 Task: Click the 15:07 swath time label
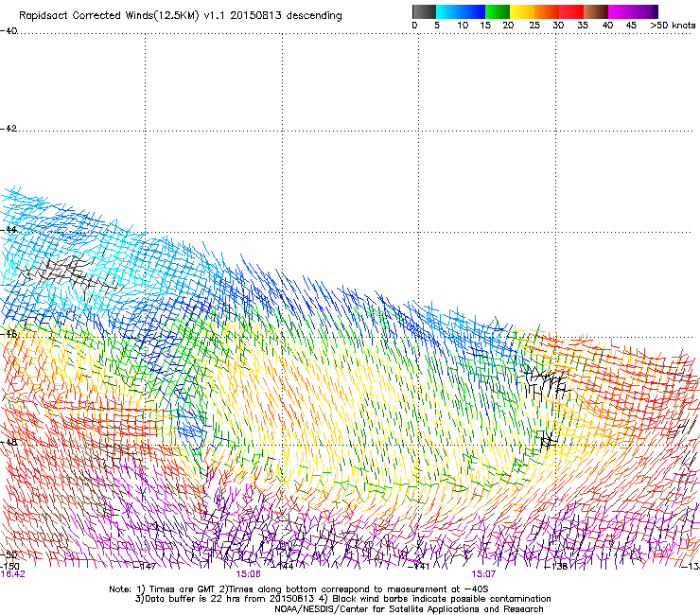pos(483,574)
